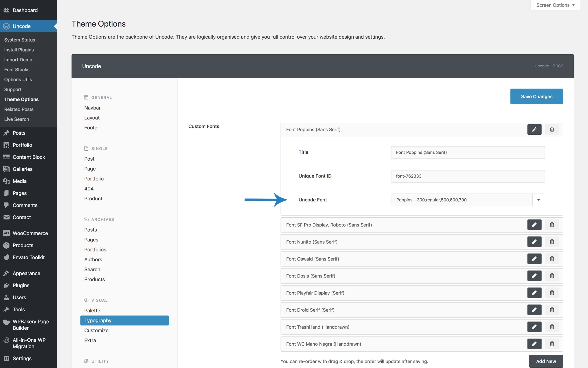Click the delete icon for Font Oswald
The height and width of the screenshot is (368, 588).
point(552,259)
